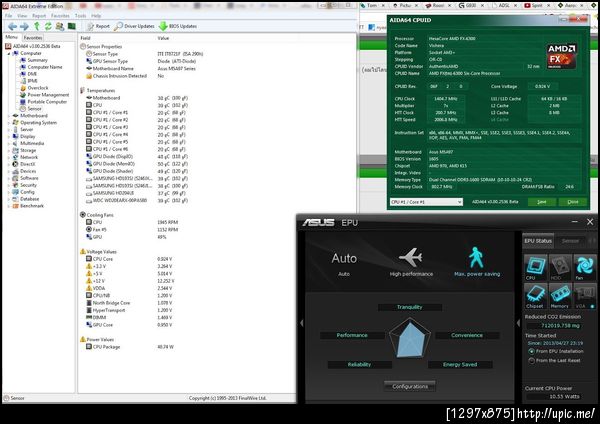Go back with the AIDA64 back arrow

click(x=12, y=26)
